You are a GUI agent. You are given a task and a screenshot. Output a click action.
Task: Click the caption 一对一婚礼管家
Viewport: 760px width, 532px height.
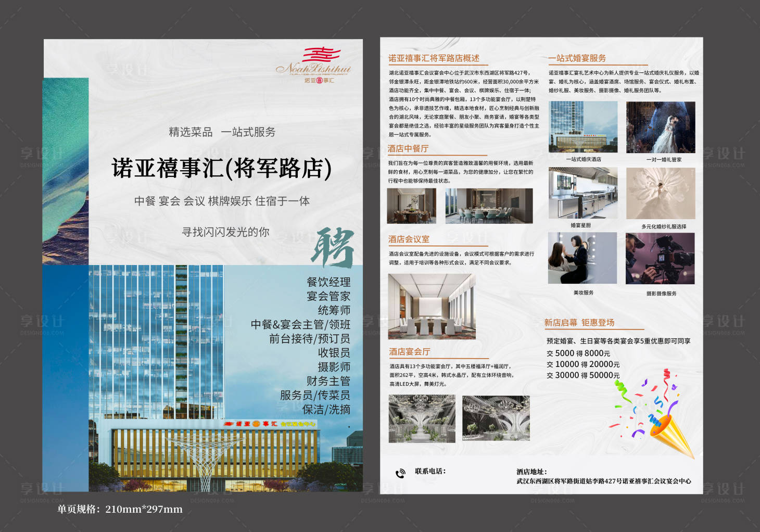tap(664, 160)
